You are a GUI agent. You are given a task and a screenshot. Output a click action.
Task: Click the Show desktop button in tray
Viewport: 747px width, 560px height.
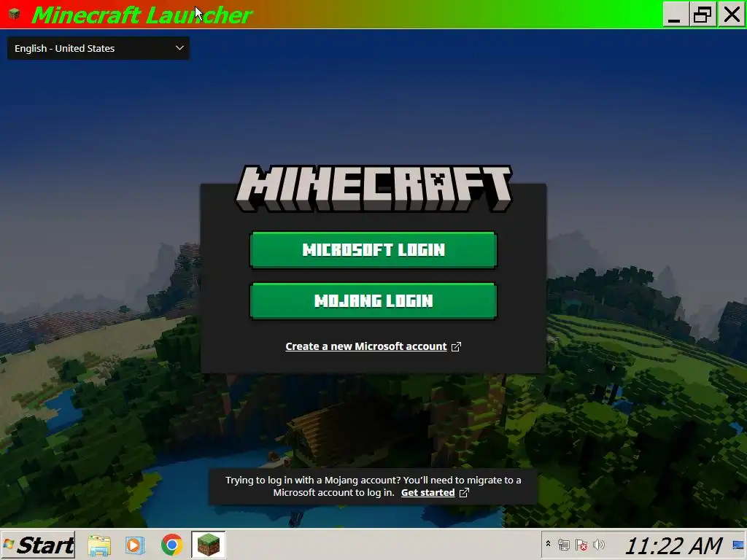coord(738,545)
